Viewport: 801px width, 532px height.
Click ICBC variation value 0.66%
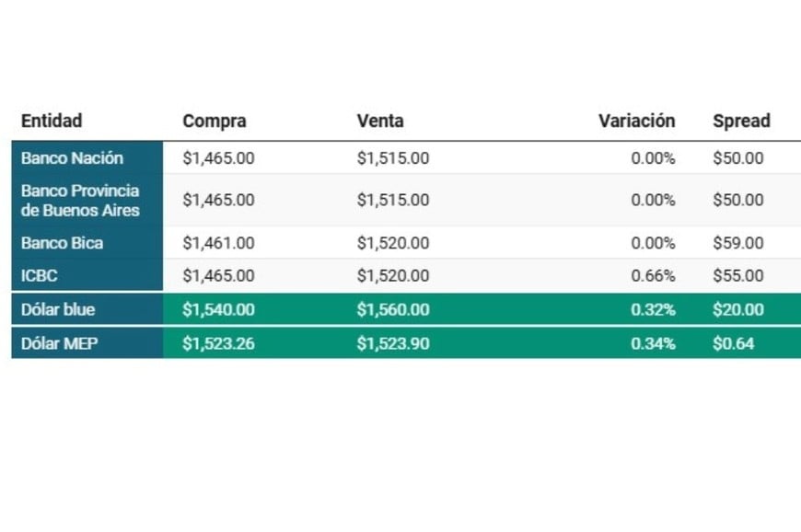tap(653, 276)
